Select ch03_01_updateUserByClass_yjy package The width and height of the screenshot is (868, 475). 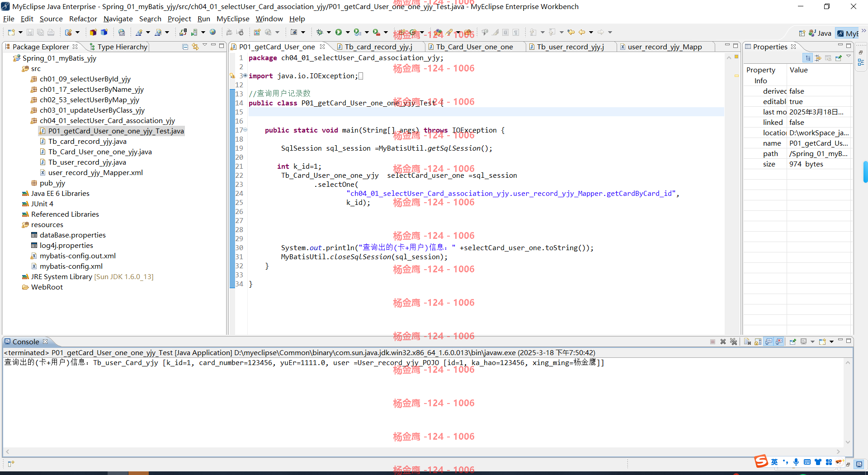(x=92, y=110)
